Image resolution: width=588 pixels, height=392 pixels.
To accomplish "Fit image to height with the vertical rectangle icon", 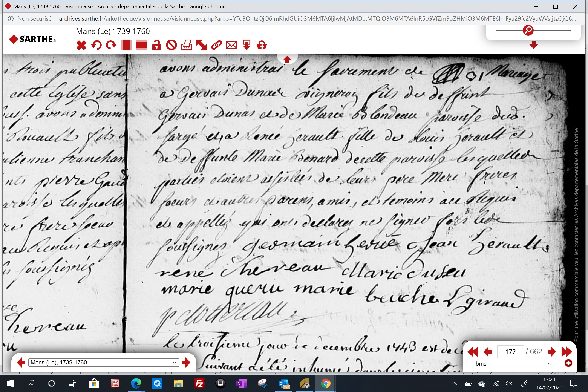I will pyautogui.click(x=126, y=45).
